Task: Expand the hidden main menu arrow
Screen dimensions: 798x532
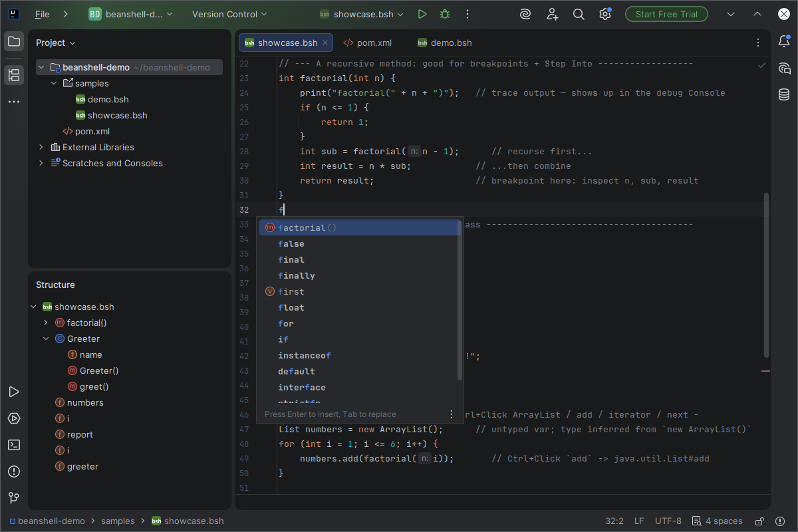Action: point(65,14)
